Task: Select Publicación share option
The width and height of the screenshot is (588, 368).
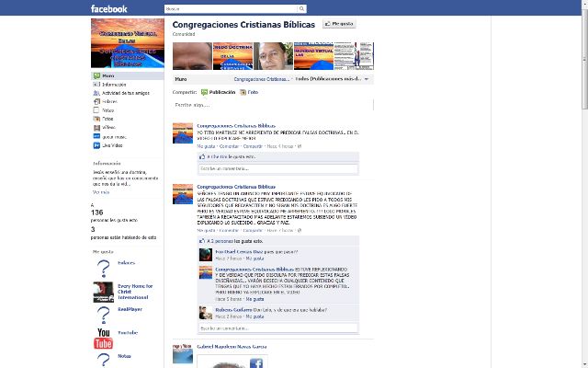Action: click(218, 92)
